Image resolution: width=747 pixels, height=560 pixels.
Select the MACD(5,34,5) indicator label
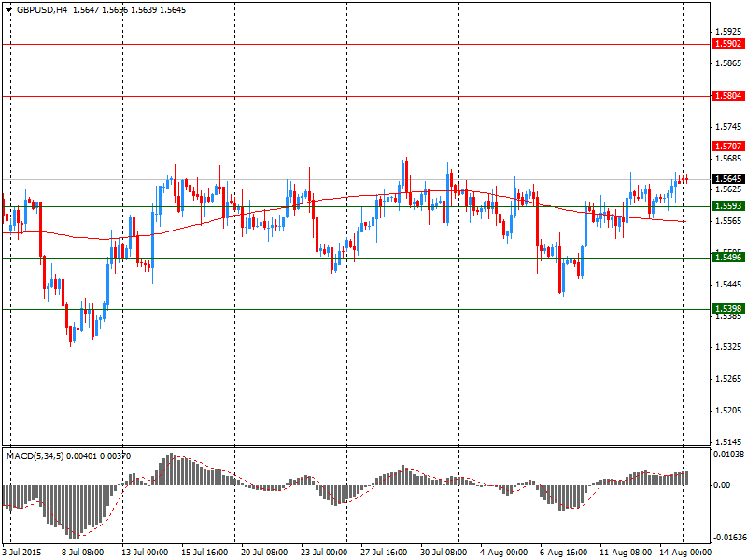(35, 456)
